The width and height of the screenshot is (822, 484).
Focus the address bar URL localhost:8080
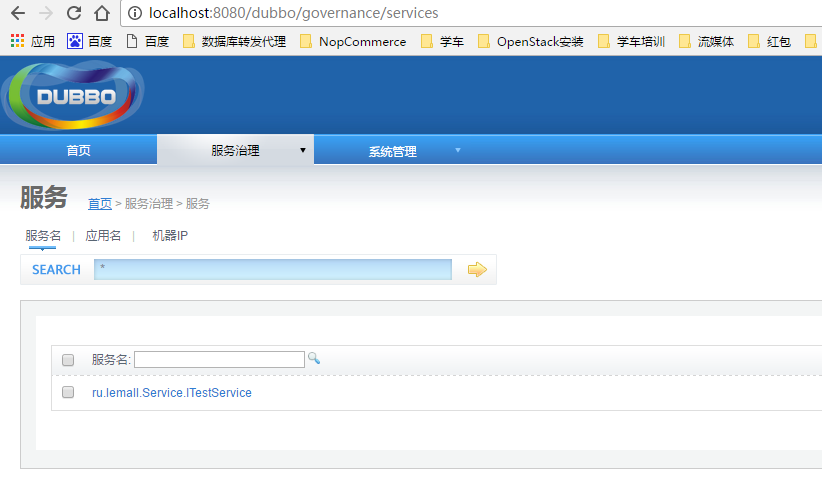294,13
